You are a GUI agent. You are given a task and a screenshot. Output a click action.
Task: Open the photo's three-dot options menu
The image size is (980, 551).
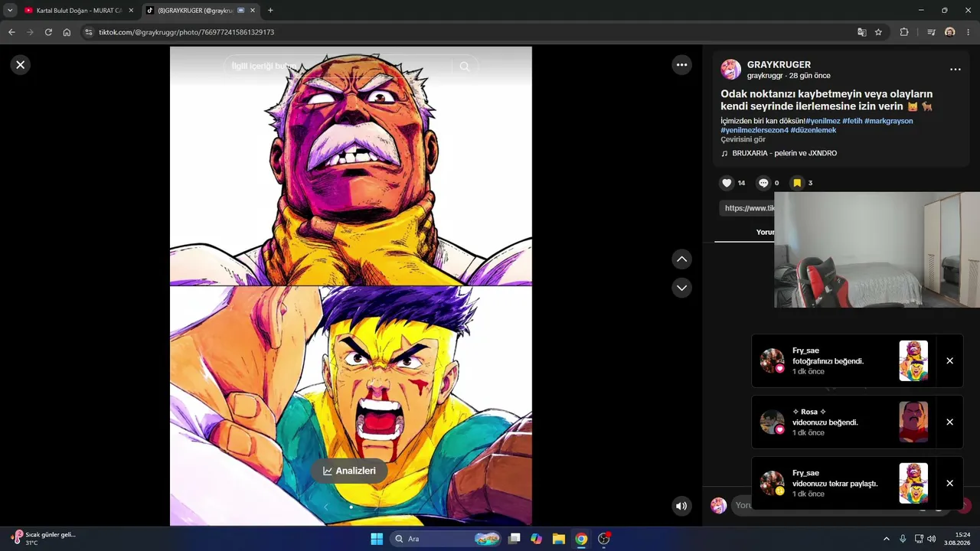(x=682, y=65)
